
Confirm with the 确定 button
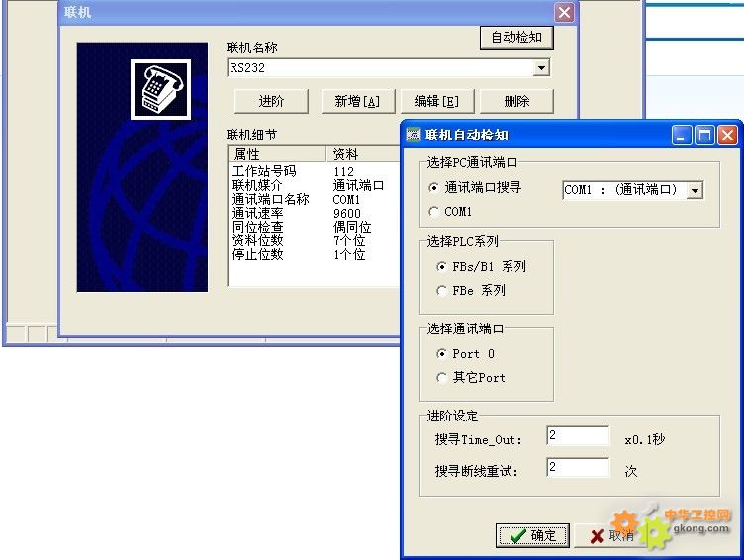point(532,536)
